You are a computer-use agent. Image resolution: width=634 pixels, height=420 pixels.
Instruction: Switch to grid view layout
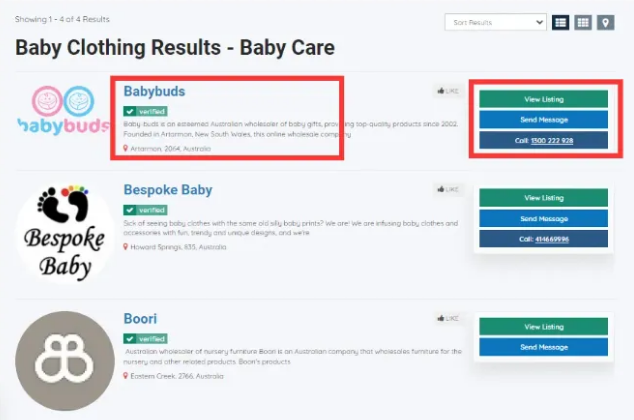pos(583,22)
